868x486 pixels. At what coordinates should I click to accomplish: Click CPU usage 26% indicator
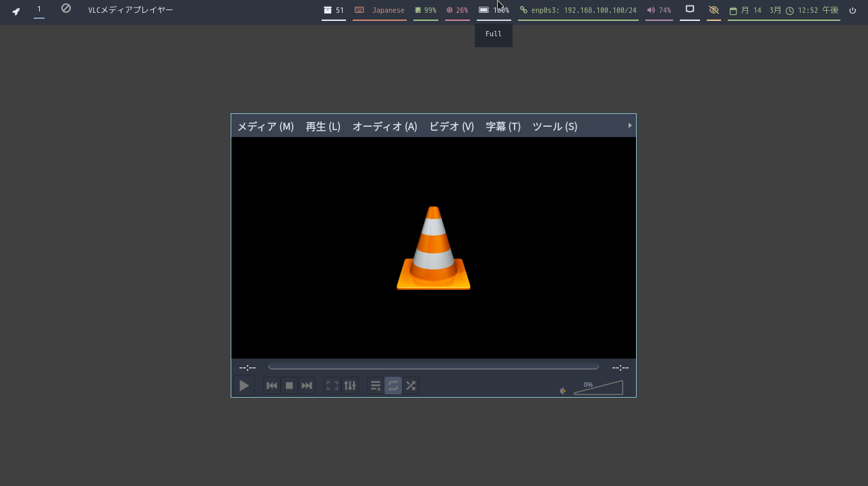click(457, 10)
